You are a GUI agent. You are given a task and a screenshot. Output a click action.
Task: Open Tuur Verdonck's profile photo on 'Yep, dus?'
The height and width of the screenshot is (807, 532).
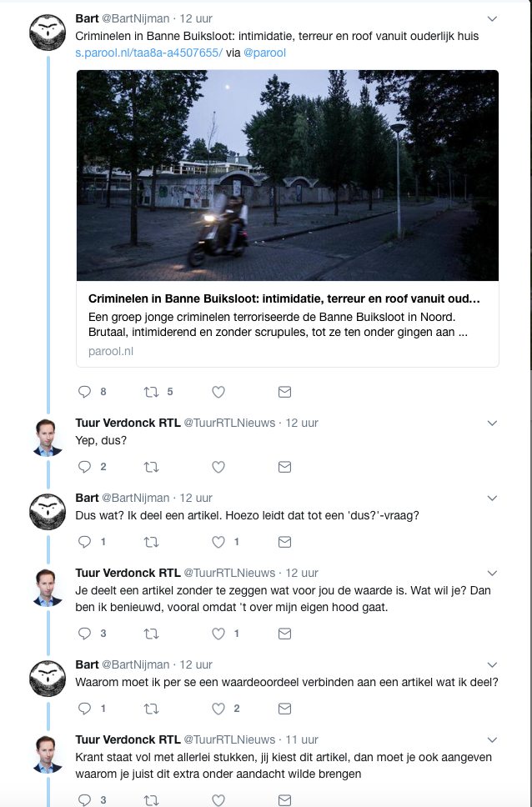48,438
